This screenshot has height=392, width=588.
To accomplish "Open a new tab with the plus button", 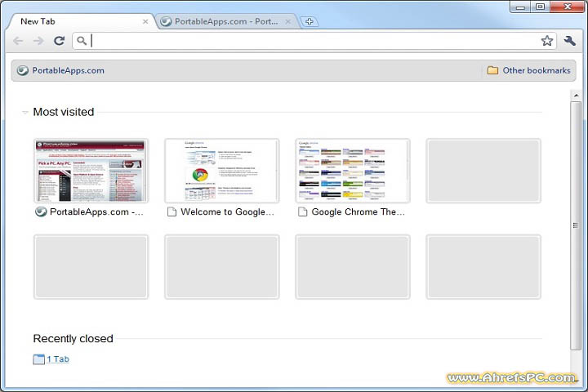I will (x=309, y=21).
